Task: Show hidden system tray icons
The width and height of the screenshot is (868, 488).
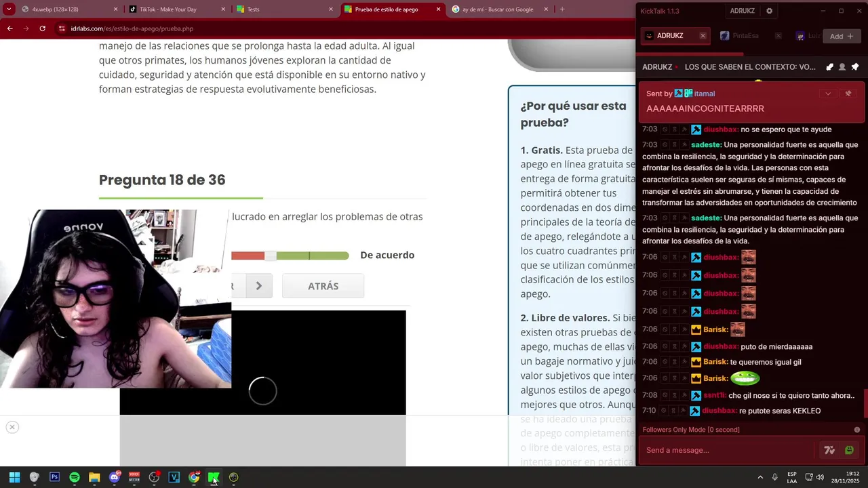Action: 760,477
